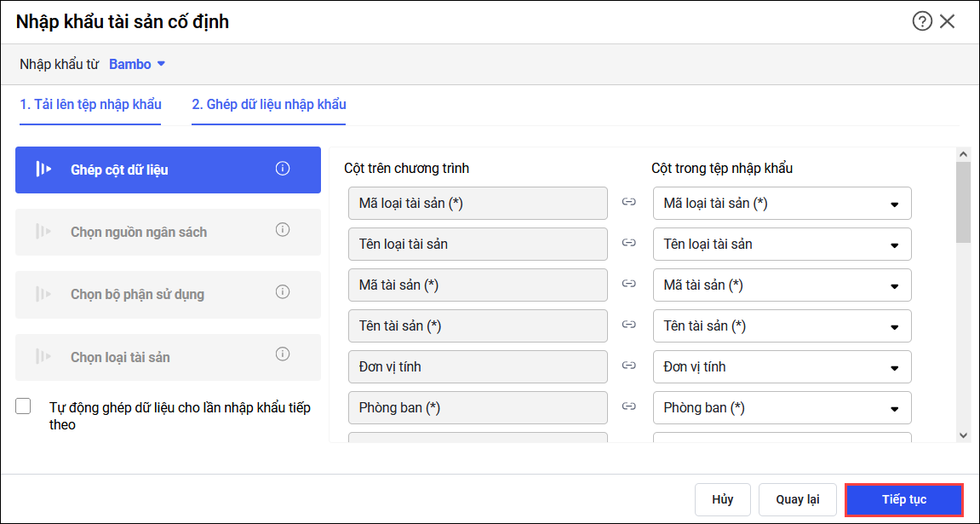Viewport: 980px width, 524px height.
Task: Expand Mã tài sản (*) file column dropdown
Action: 894,285
